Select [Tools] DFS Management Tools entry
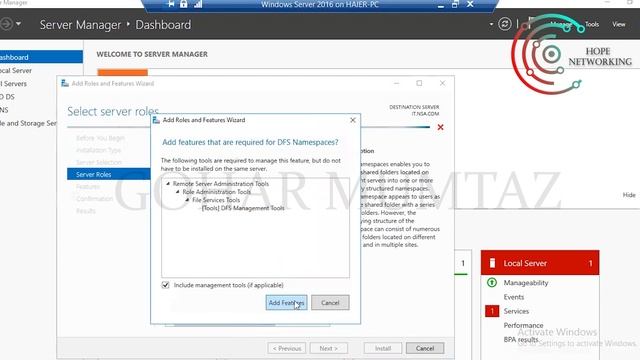The width and height of the screenshot is (640, 360). [x=243, y=208]
